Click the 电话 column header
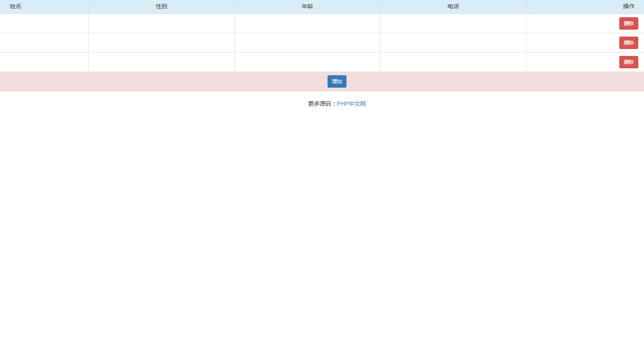The height and width of the screenshot is (339, 644). (453, 7)
